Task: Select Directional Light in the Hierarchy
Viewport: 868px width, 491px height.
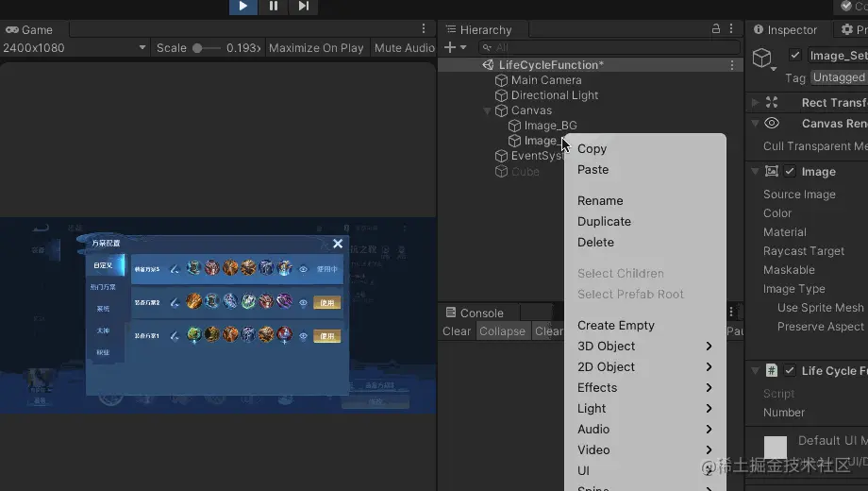Action: click(x=554, y=95)
